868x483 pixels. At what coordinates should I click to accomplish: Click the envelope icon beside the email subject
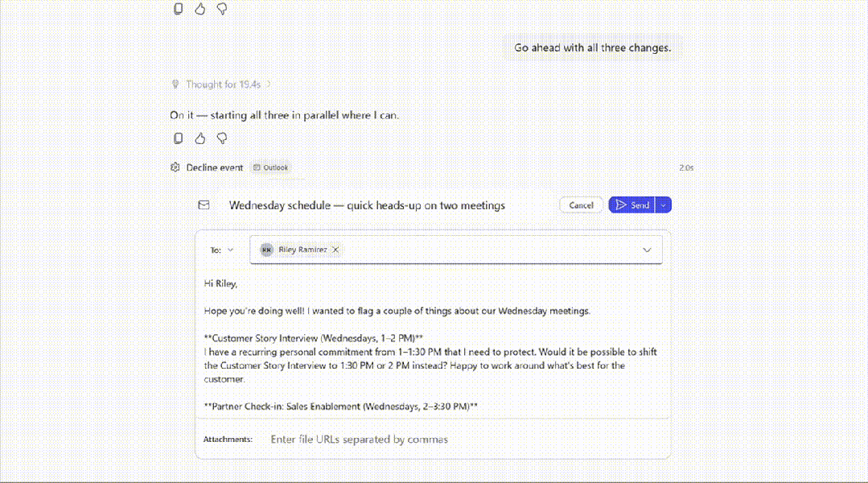[x=204, y=205]
